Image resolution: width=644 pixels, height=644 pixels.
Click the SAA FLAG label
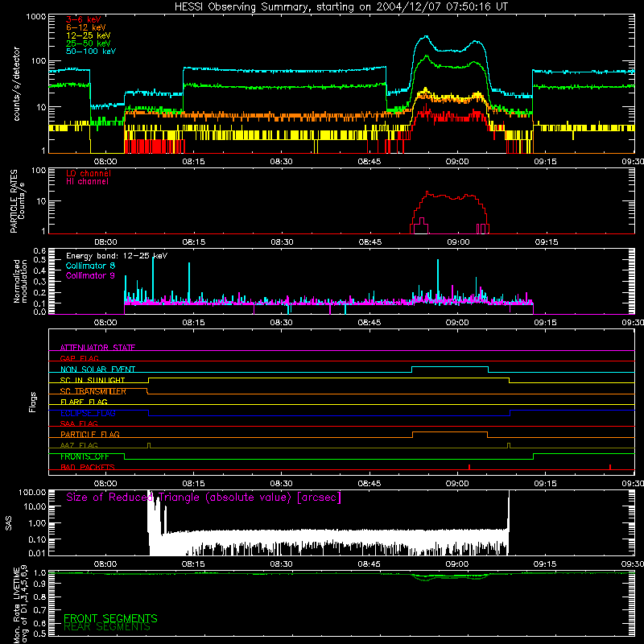pyautogui.click(x=79, y=423)
